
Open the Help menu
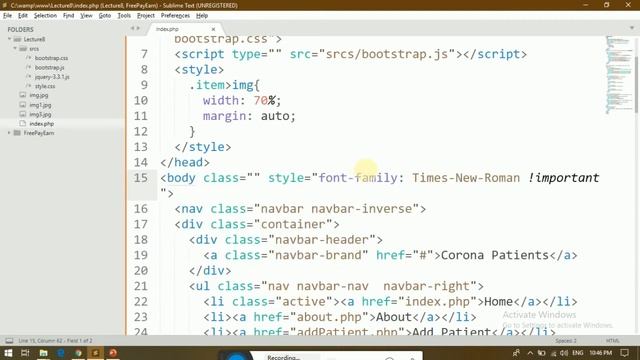[202, 16]
